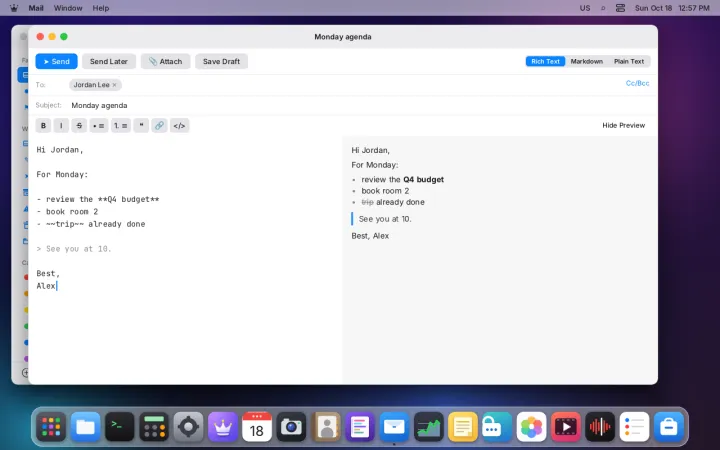Show the Cc/Bcc fields

pos(637,83)
